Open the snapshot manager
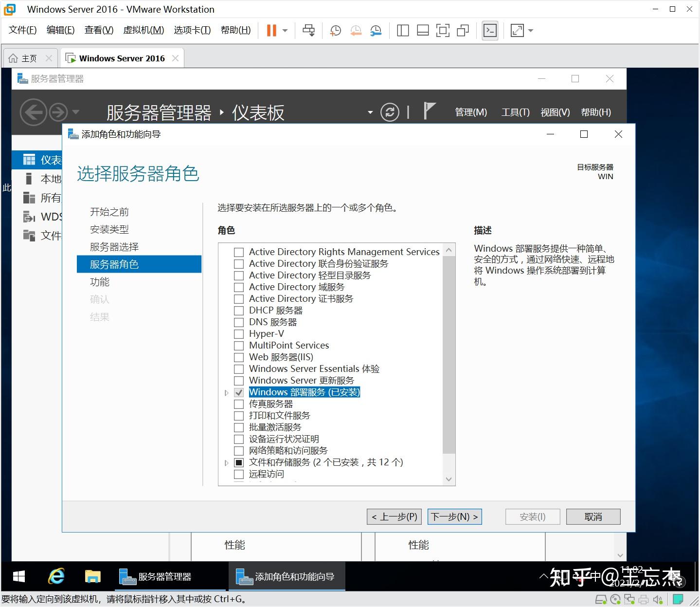Image resolution: width=700 pixels, height=607 pixels. (x=376, y=30)
